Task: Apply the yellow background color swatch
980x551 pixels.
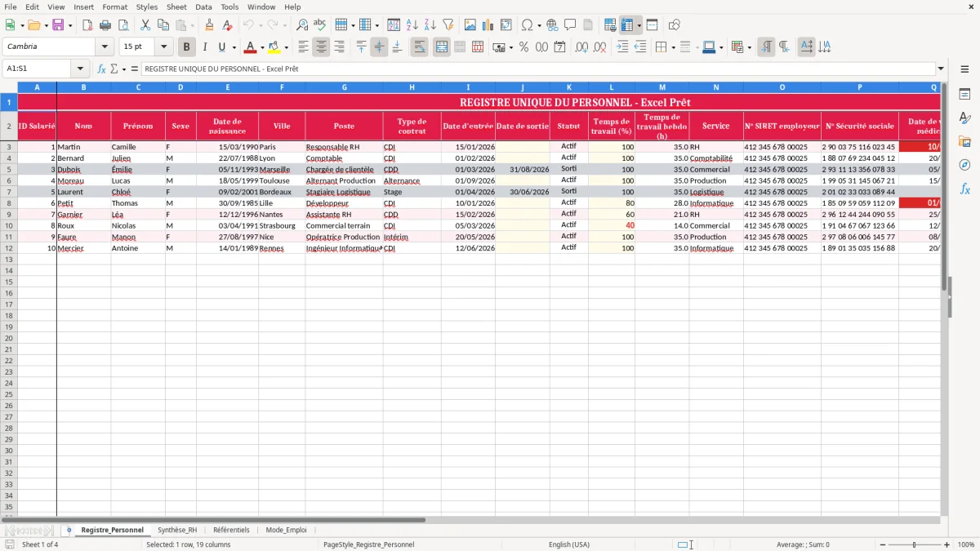Action: (274, 47)
